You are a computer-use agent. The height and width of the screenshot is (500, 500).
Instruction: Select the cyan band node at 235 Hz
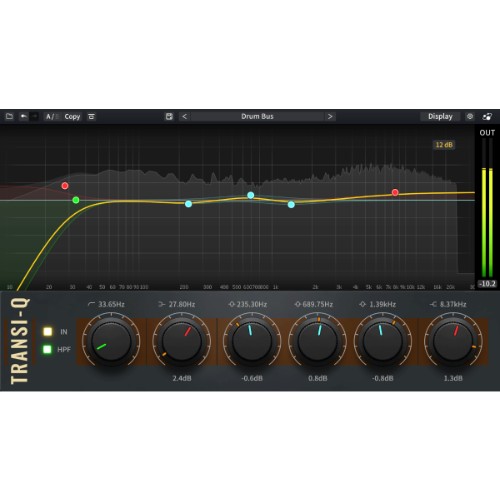[188, 204]
